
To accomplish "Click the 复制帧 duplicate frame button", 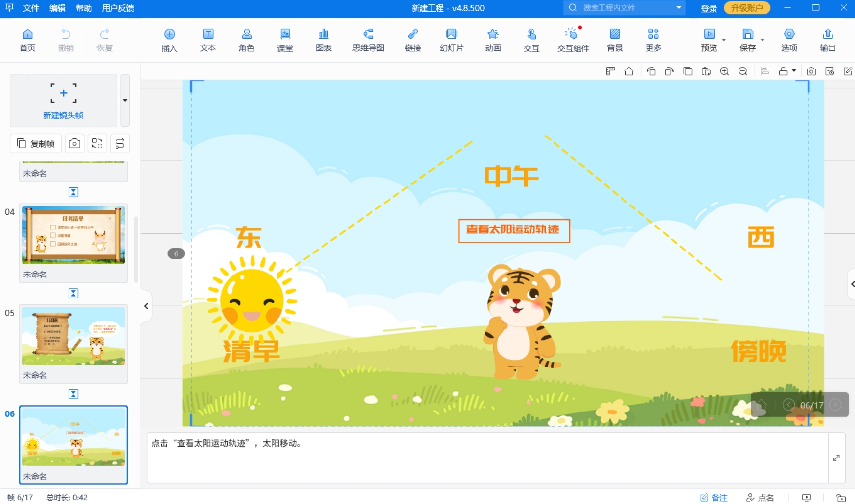I will [x=35, y=143].
